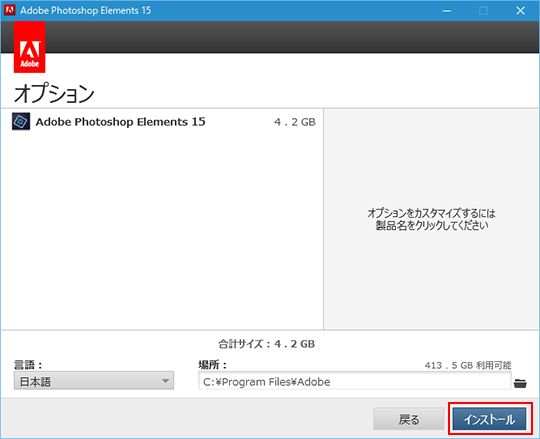Click the 戻る (Back) button
Viewport: 540px width, 439px height.
(x=409, y=419)
